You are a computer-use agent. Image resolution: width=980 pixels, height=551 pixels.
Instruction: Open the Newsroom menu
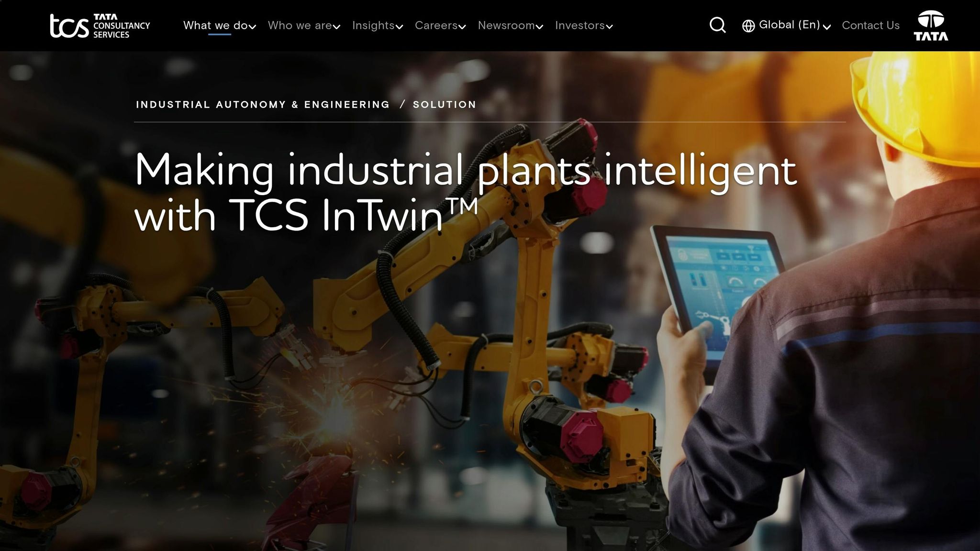[506, 25]
